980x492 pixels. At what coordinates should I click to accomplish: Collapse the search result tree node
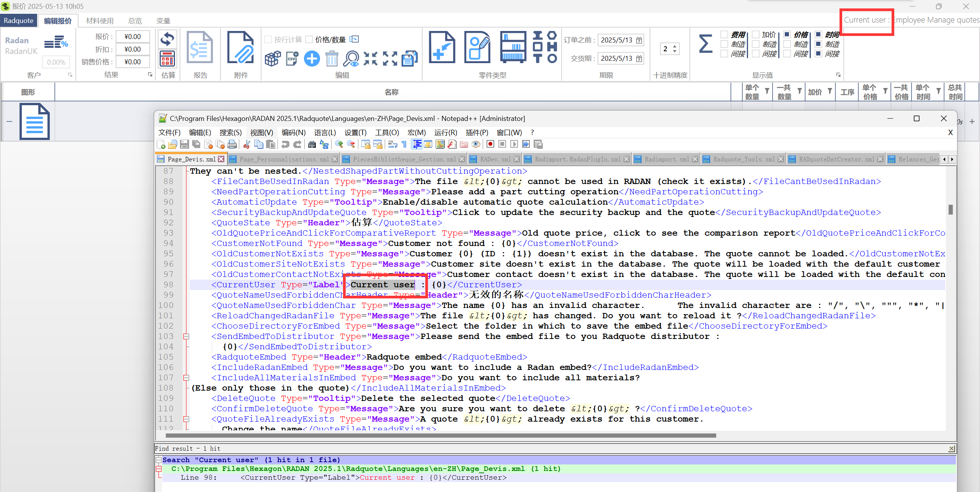(x=158, y=460)
